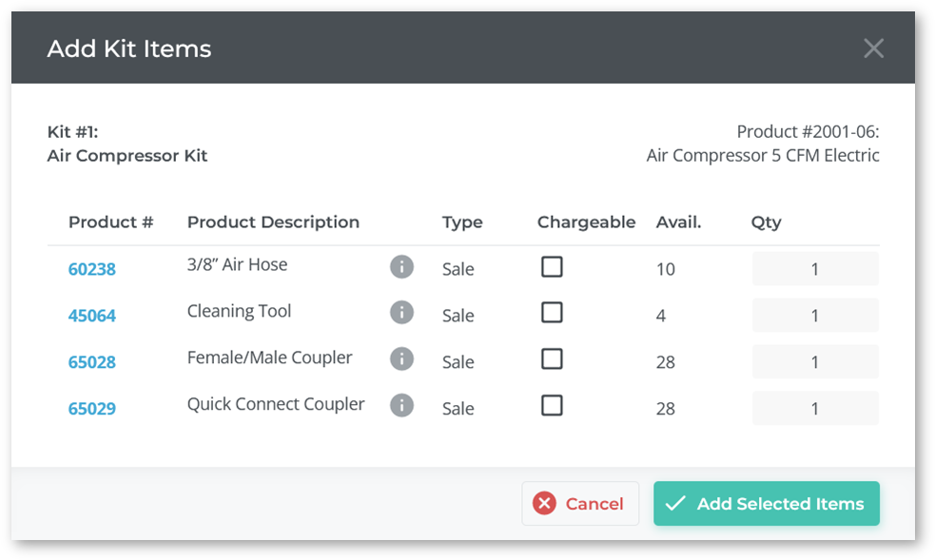Enable Chargeable for Cleaning Tool

pyautogui.click(x=552, y=312)
